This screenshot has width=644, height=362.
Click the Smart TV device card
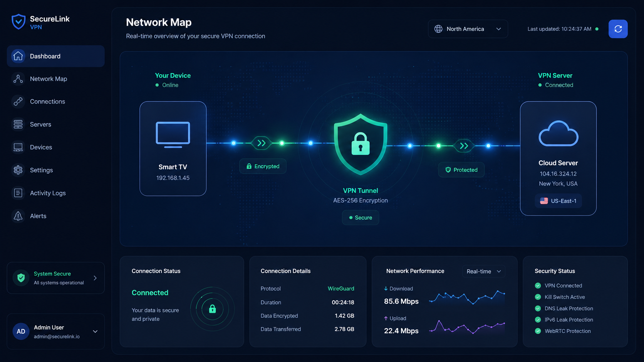click(173, 148)
